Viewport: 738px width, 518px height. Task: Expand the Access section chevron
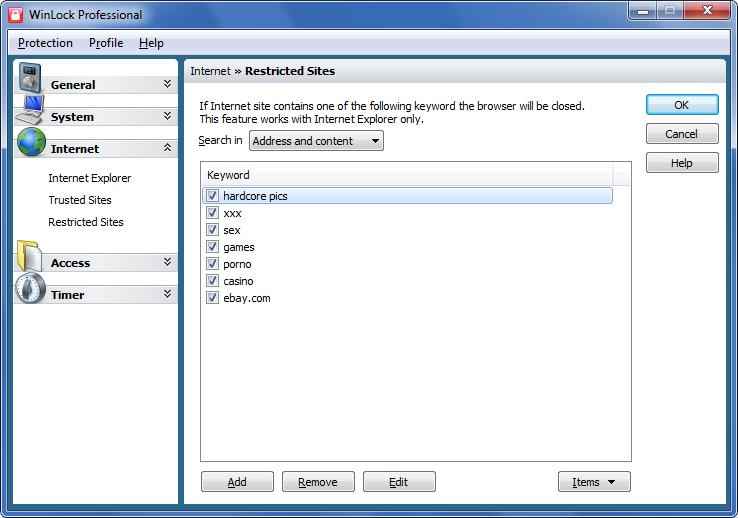coord(167,262)
